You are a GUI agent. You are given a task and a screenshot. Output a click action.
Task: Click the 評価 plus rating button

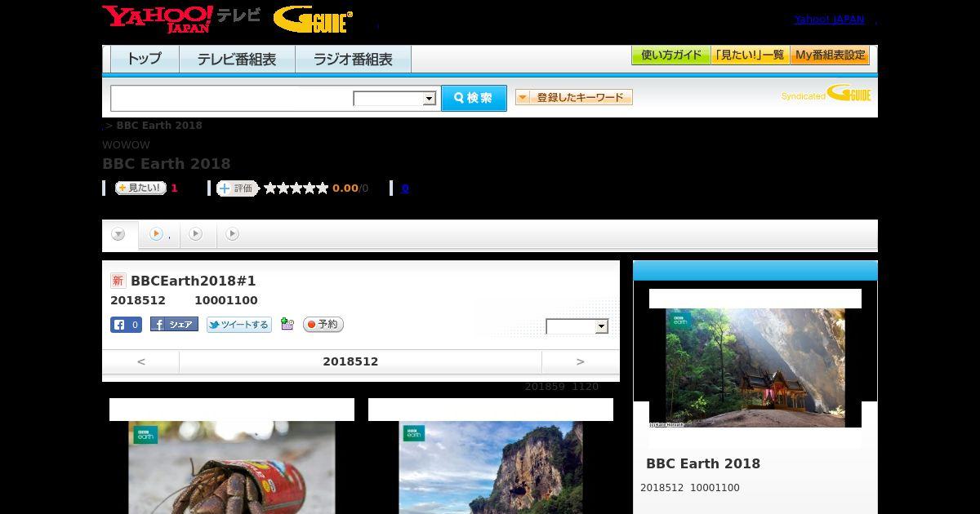[238, 188]
